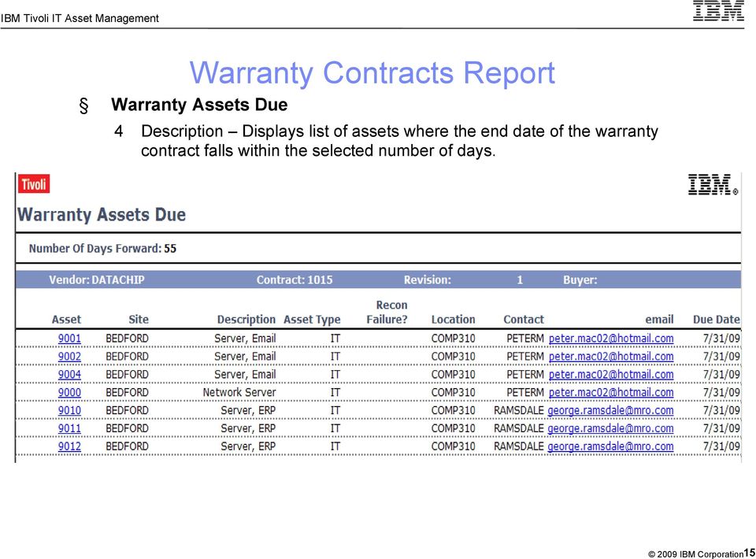This screenshot has width=756, height=559.
Task: Click the revision number 1 in blue bar
Action: [520, 280]
